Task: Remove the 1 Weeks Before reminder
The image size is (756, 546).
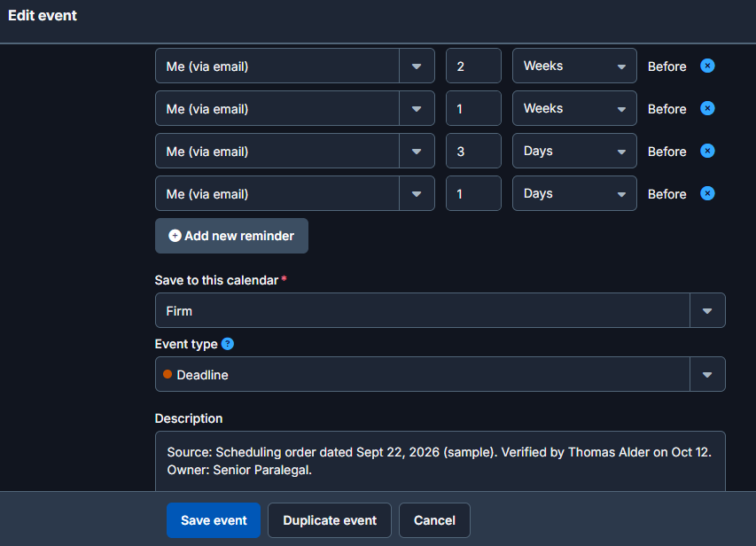Action: pos(707,108)
